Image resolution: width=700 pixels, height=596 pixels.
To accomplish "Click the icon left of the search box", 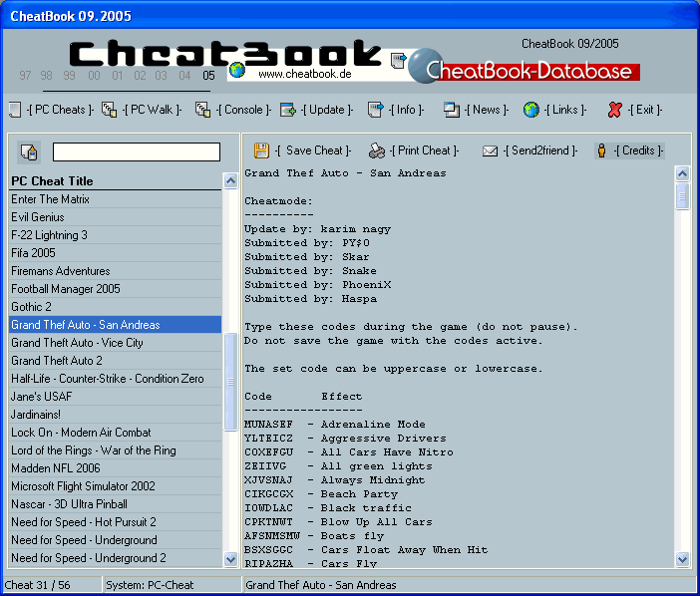I will pyautogui.click(x=29, y=152).
